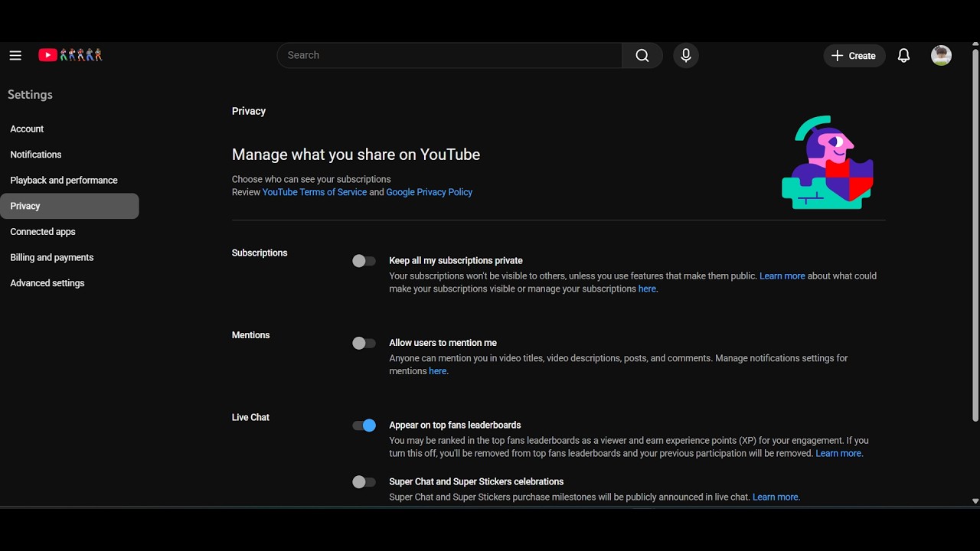The height and width of the screenshot is (551, 980).
Task: Open Account settings section
Action: [70, 129]
